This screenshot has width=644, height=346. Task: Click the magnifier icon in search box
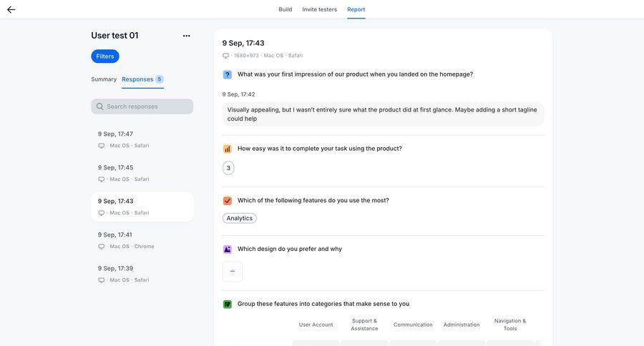(100, 107)
